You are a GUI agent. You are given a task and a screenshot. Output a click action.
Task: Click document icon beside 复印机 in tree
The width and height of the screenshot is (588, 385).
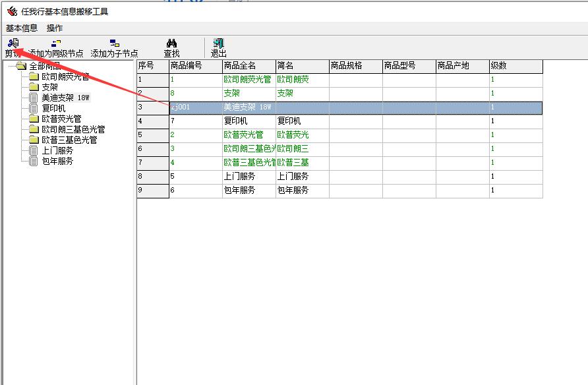coord(34,108)
